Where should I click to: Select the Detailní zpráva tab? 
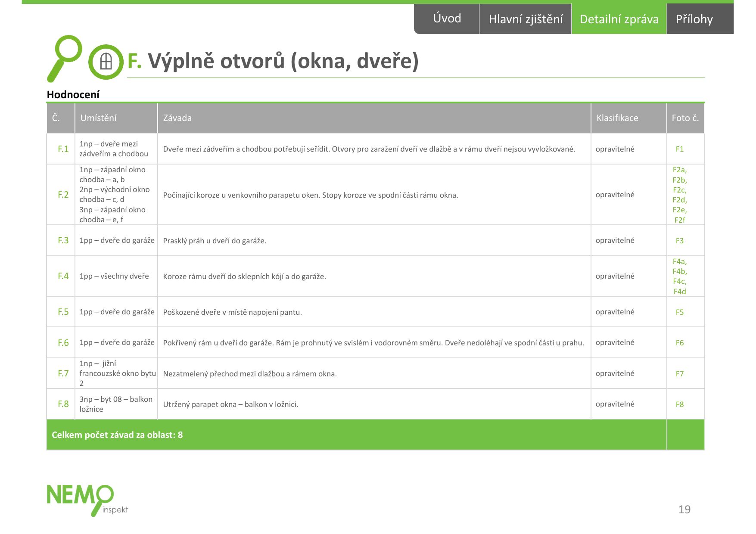[x=619, y=19]
